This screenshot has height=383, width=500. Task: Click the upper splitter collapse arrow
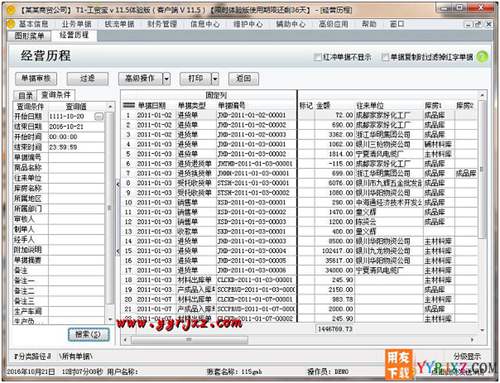coord(118,184)
